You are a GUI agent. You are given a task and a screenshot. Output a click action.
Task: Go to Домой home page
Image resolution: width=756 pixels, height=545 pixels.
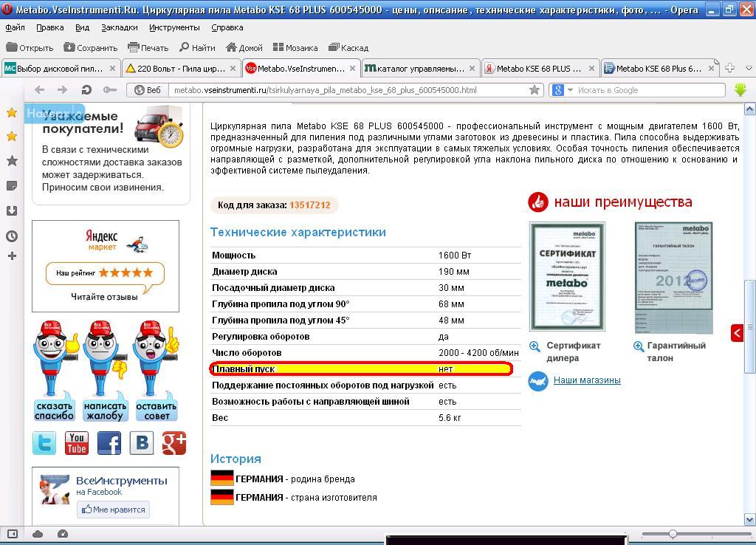tap(244, 48)
